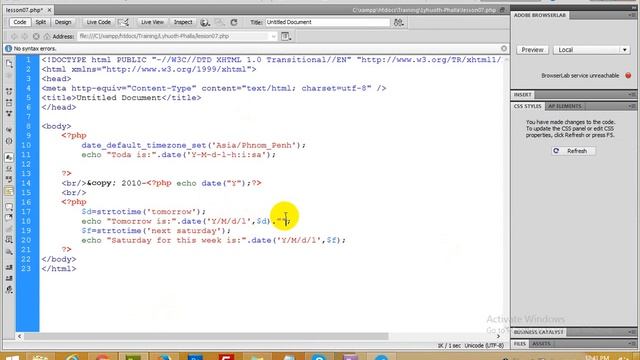
Task: Close the No syntax errors info bar
Action: point(504,48)
